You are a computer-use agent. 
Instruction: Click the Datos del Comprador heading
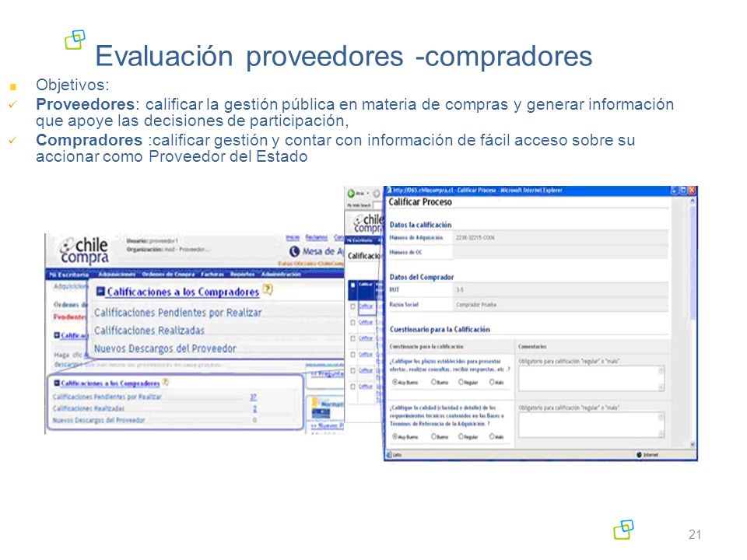point(421,277)
